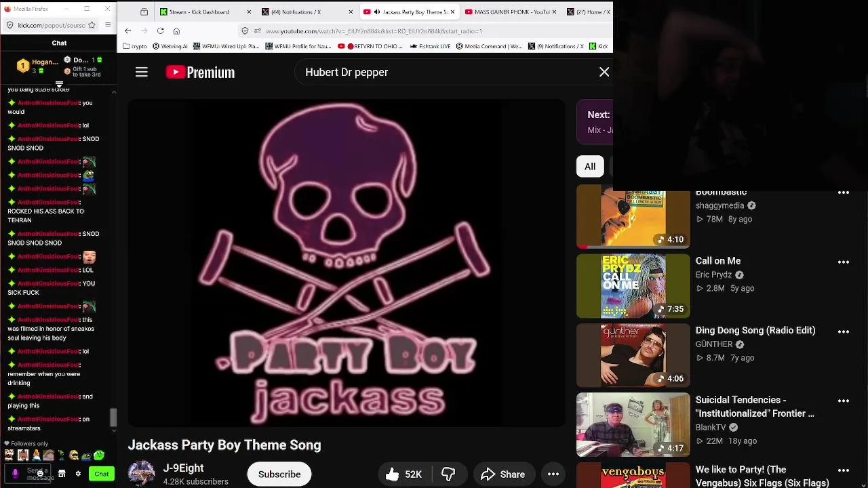This screenshot has height=488, width=868.
Task: Switch to (27) Home / X tab
Action: (x=589, y=12)
